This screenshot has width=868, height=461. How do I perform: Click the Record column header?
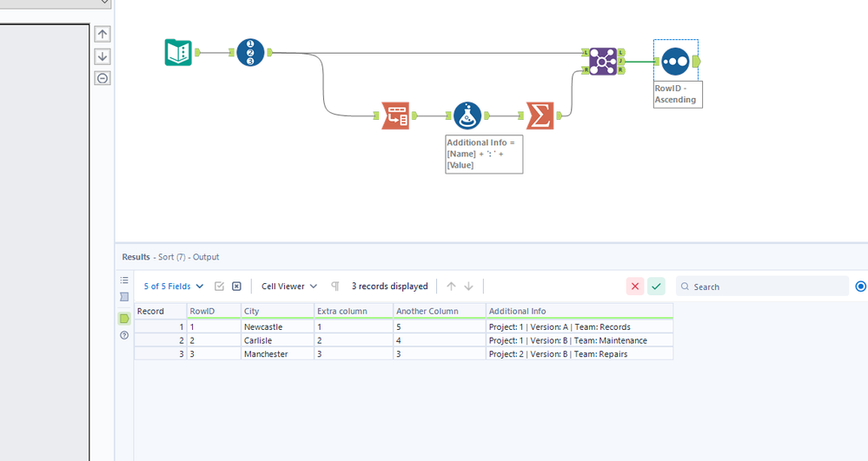(x=160, y=311)
